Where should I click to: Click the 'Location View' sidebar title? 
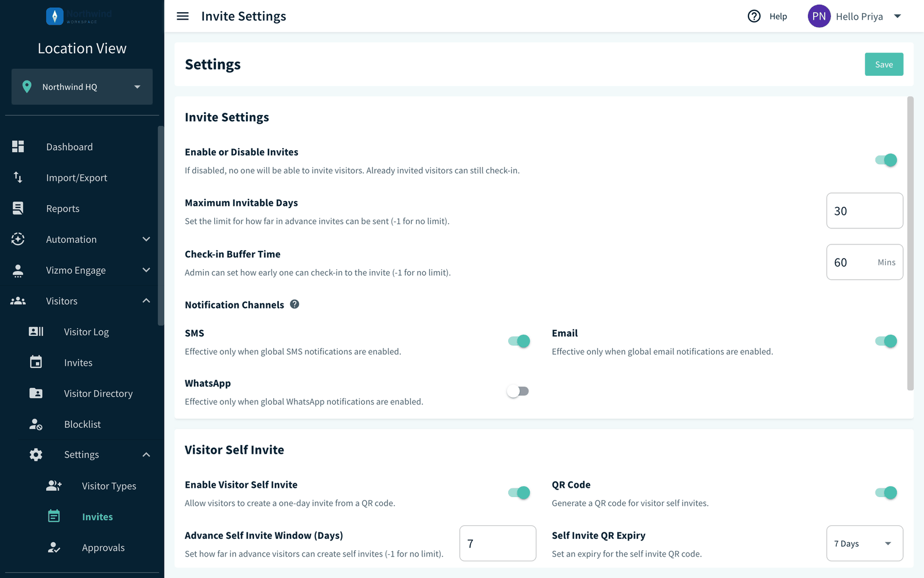pyautogui.click(x=82, y=49)
